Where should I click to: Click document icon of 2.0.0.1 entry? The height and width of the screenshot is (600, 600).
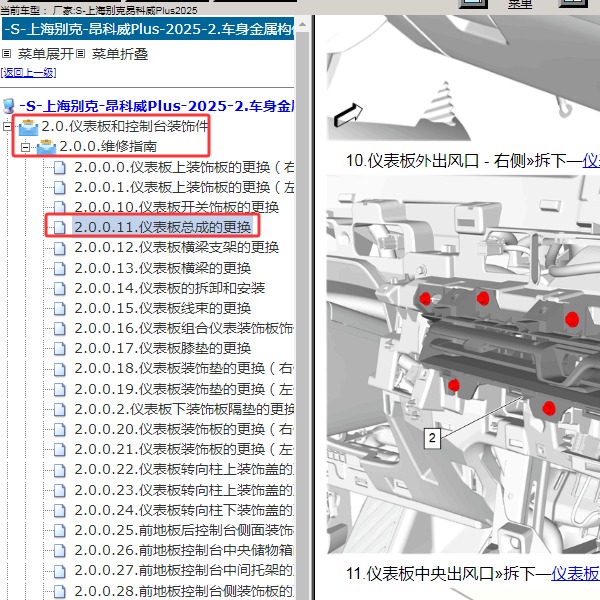pyautogui.click(x=60, y=188)
